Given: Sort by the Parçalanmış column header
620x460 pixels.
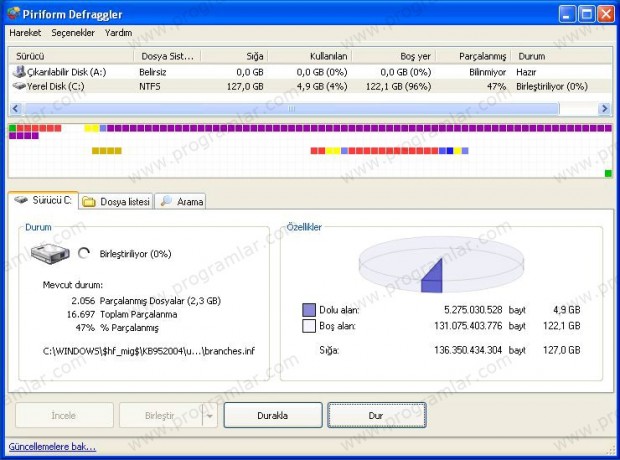Looking at the screenshot, I should point(473,56).
